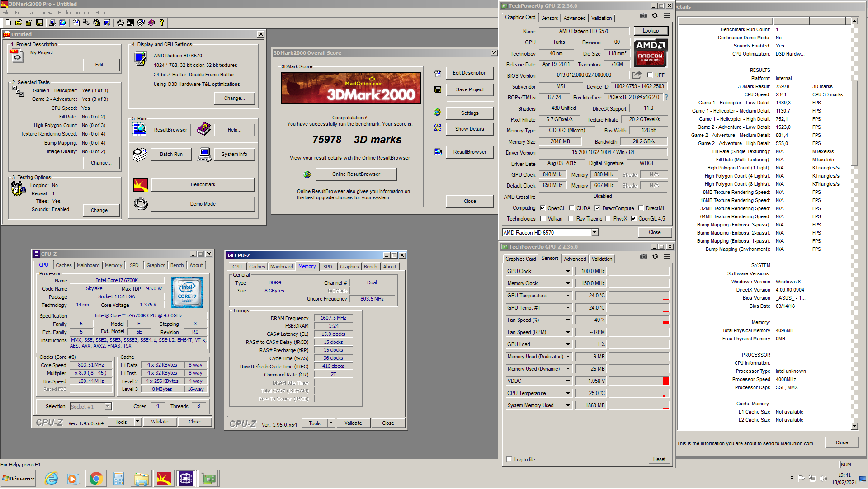This screenshot has width=868, height=489.
Task: Click the Save floppy disk toolbar icon
Action: tap(40, 23)
